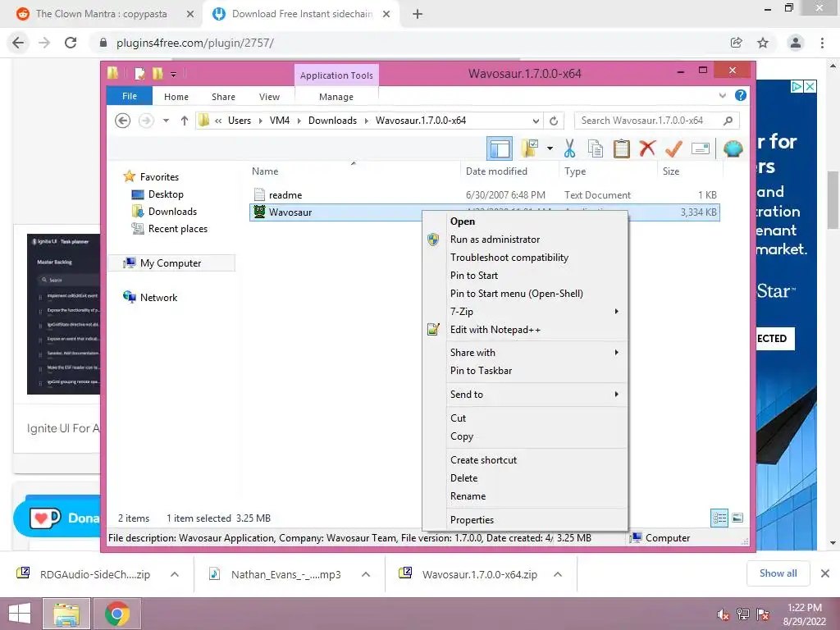Click the muted volume tray icon
The image size is (840, 630).
pyautogui.click(x=723, y=614)
